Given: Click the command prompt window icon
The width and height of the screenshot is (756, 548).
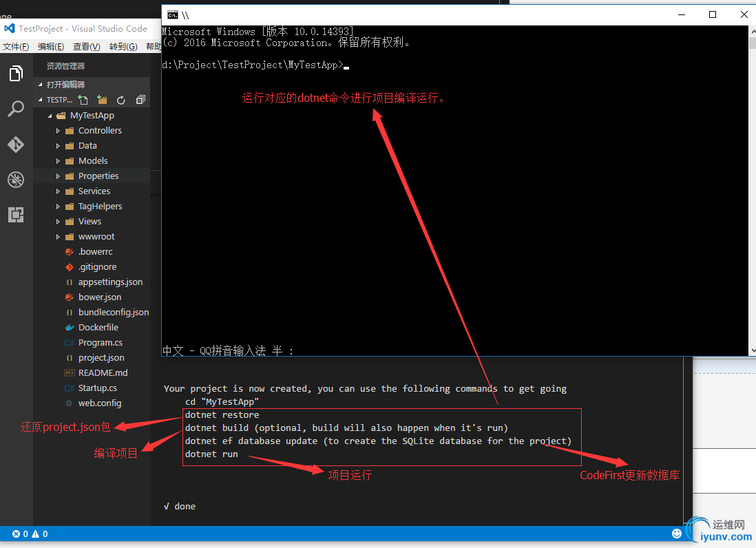Looking at the screenshot, I should coord(172,15).
